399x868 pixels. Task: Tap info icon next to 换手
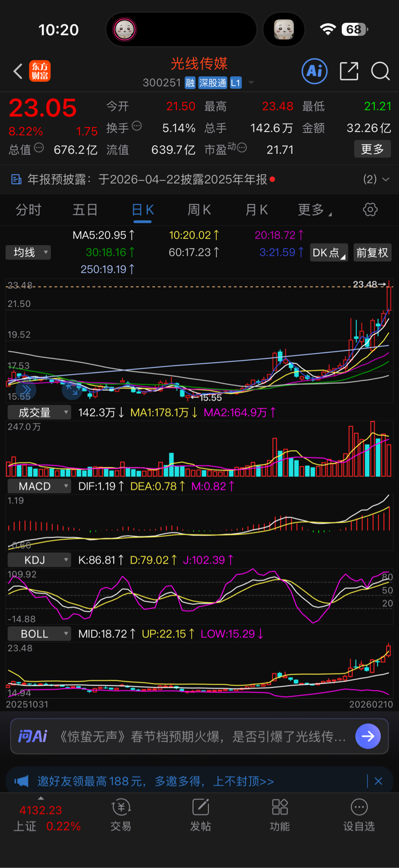point(137,126)
